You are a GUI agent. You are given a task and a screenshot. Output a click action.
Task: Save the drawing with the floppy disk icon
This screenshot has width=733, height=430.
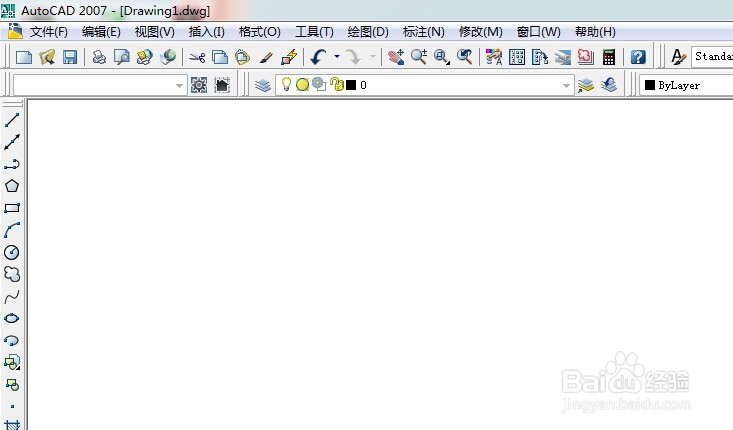[70, 57]
